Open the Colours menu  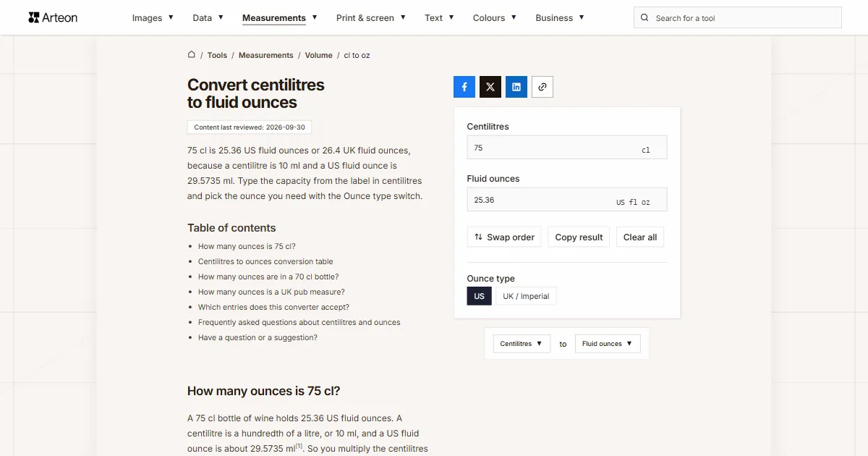(x=495, y=18)
